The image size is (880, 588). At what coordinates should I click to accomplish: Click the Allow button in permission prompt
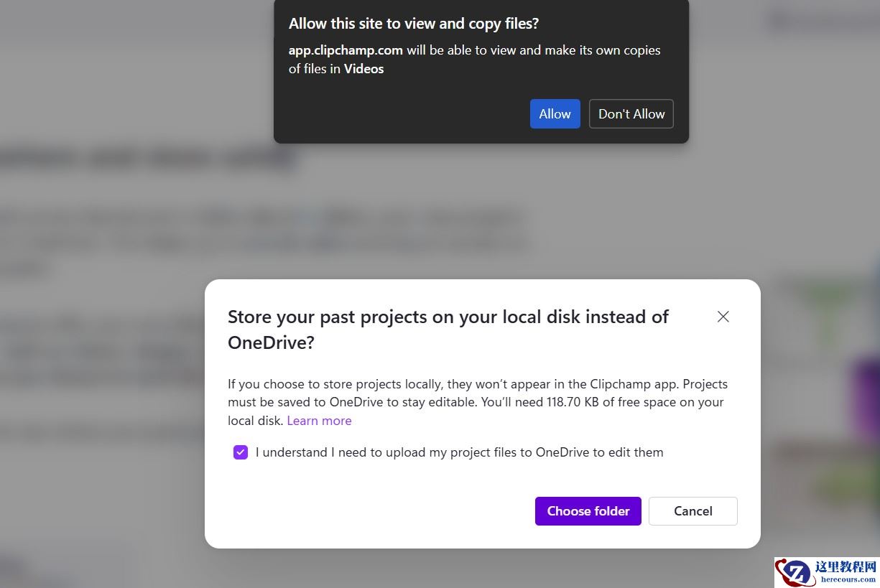click(x=555, y=114)
